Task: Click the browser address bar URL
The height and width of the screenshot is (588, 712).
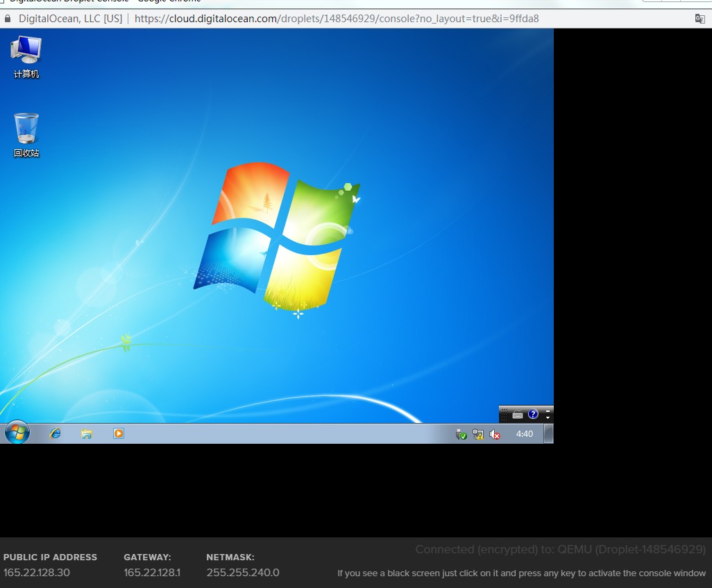Action: (337, 19)
